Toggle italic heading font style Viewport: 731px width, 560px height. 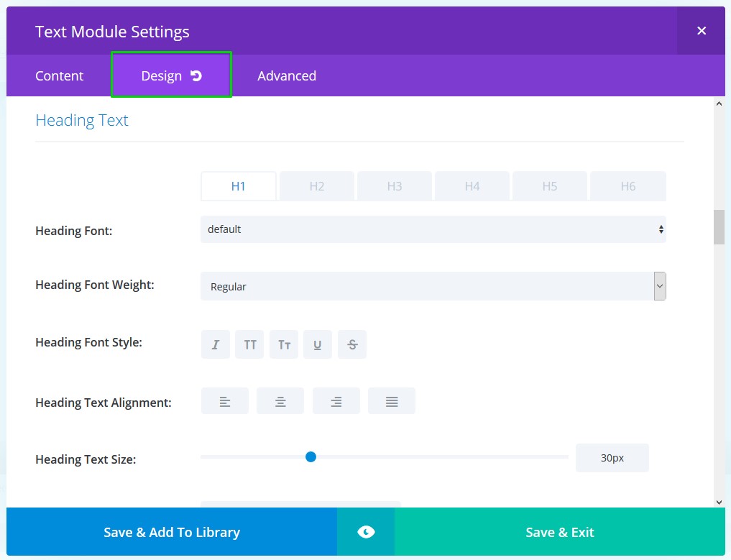(x=215, y=344)
